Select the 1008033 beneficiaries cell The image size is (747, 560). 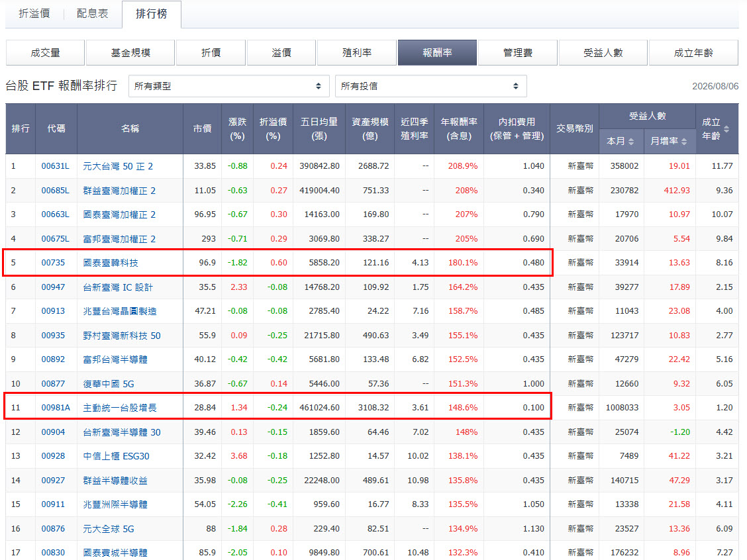click(x=622, y=408)
